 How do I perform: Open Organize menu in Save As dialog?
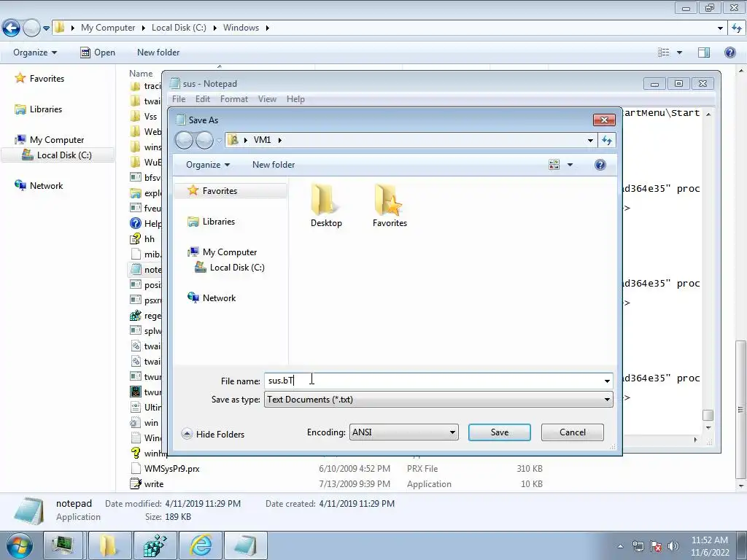pyautogui.click(x=208, y=165)
